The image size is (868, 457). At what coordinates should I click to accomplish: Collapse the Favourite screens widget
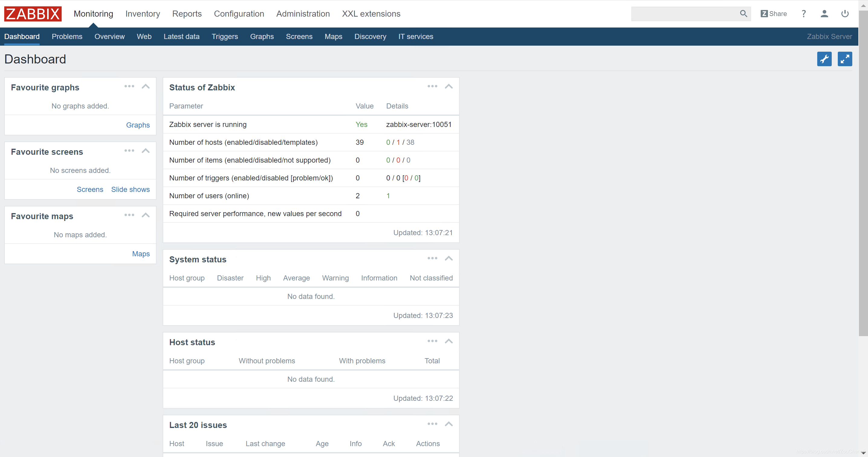pos(146,151)
